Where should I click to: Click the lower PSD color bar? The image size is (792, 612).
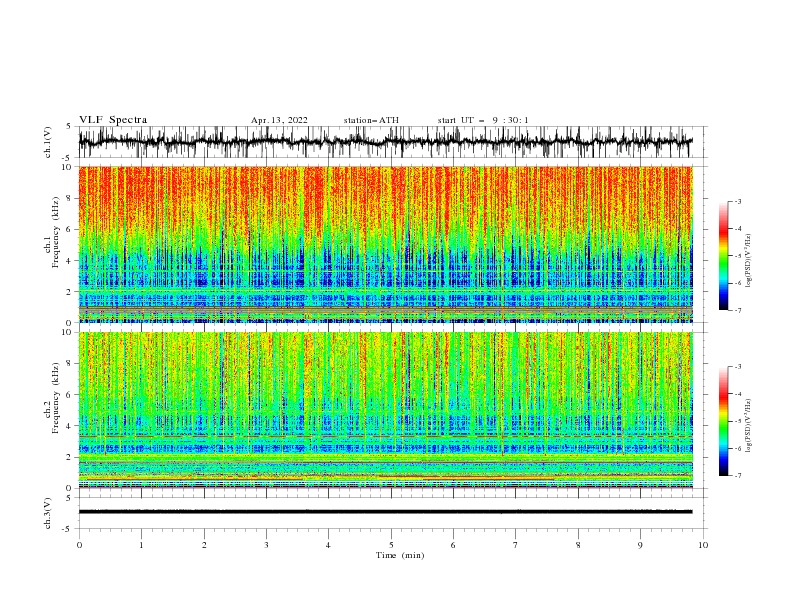pos(723,421)
